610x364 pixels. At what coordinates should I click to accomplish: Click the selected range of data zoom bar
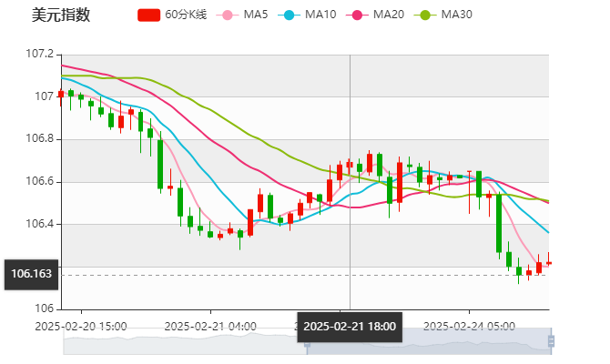pos(429,341)
